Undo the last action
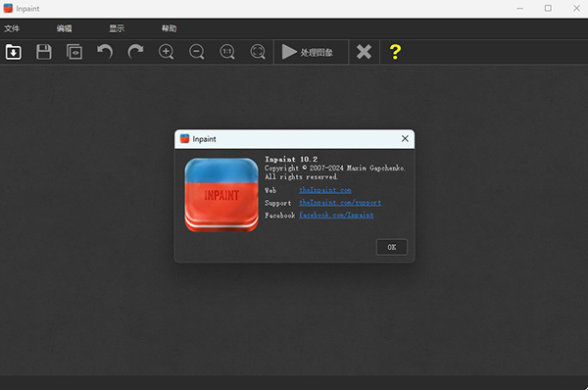588x390 pixels. pyautogui.click(x=105, y=51)
